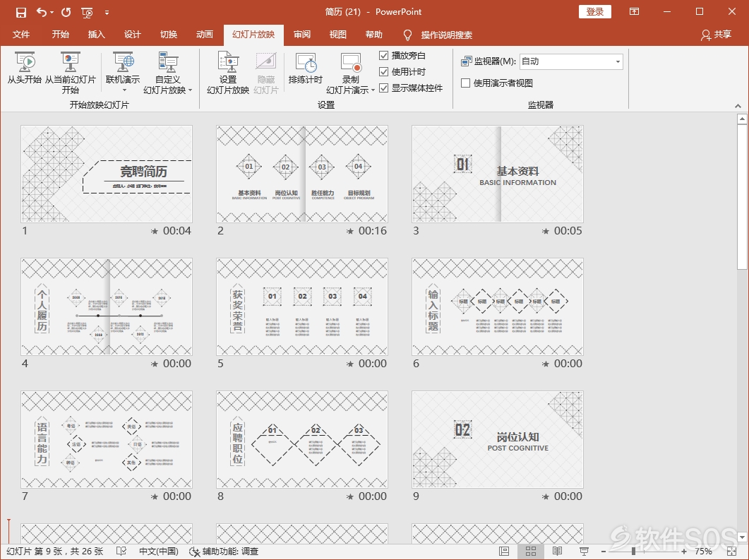Toggle the 播放旁白 checkbox

[383, 55]
